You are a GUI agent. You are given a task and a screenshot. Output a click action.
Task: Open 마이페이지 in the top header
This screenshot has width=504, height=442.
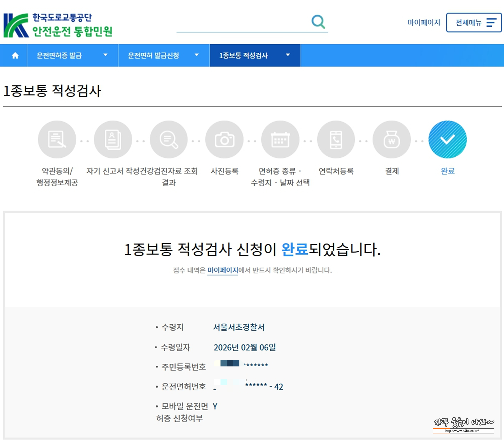pos(424,23)
